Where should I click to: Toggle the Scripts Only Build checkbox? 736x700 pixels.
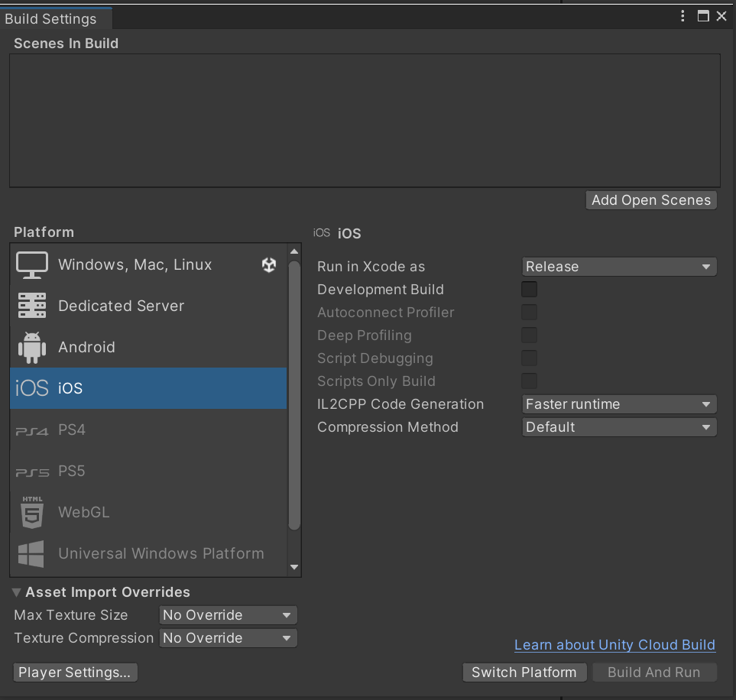[529, 381]
